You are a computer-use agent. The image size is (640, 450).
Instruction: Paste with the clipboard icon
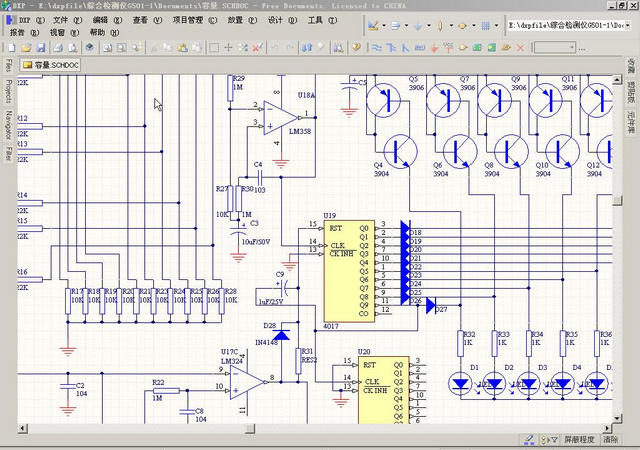coord(182,48)
